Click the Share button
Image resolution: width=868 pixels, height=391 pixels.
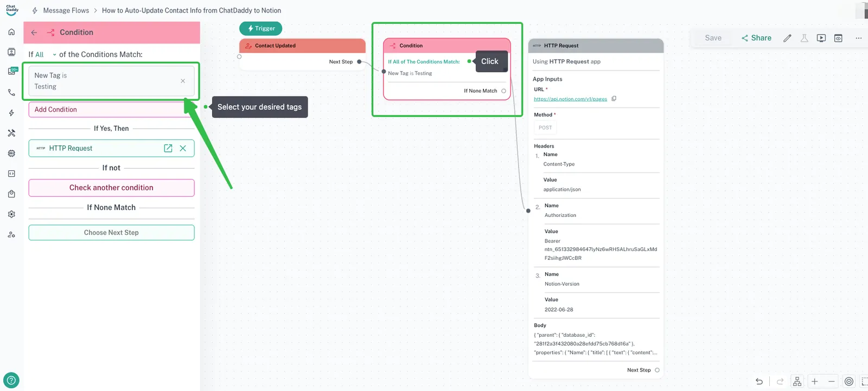pos(756,38)
